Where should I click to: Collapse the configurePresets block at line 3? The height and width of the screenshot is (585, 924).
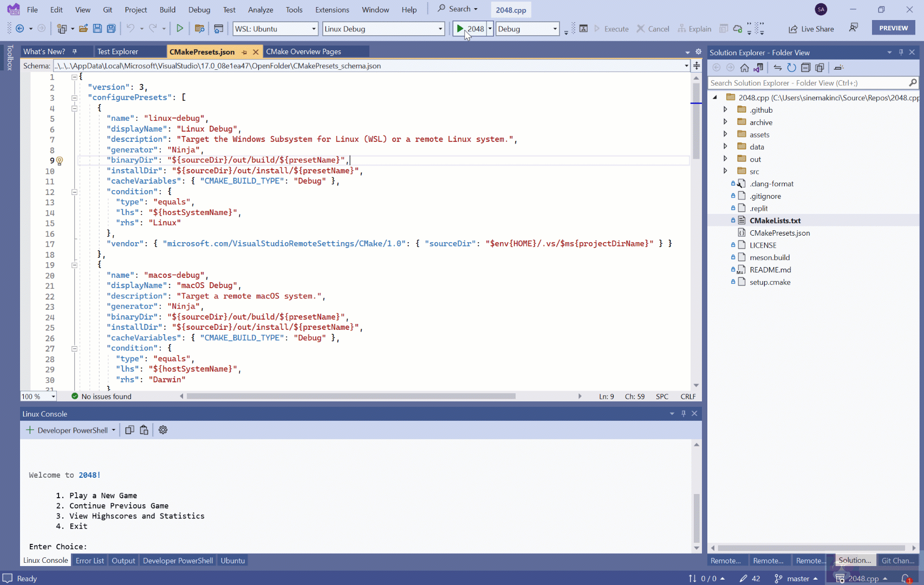point(74,97)
